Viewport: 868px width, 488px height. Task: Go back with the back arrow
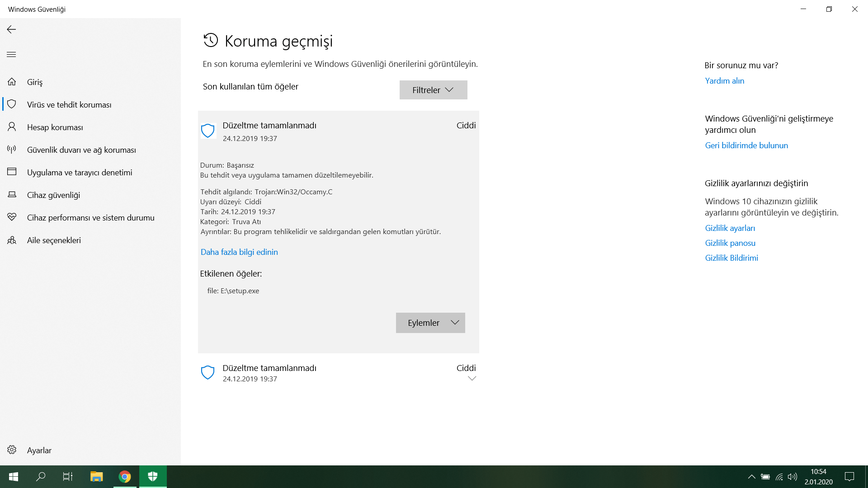pos(11,29)
